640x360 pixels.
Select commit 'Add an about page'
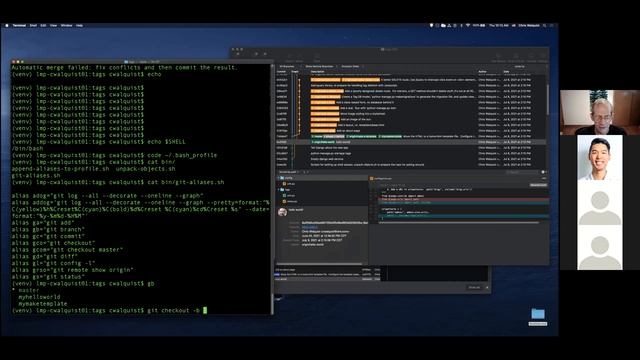[x=411, y=131]
